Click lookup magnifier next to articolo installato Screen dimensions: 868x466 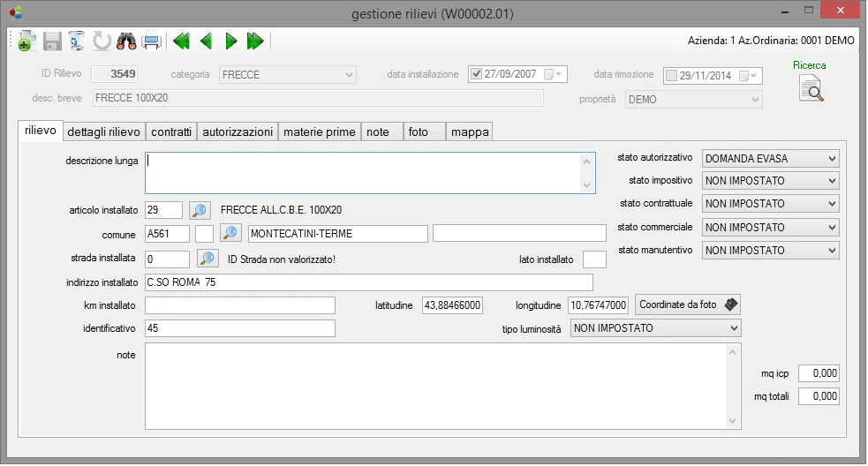click(200, 210)
